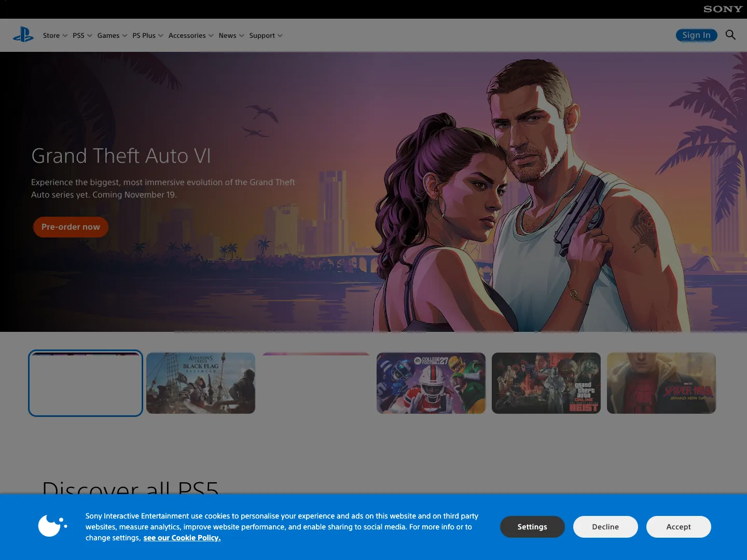Image resolution: width=747 pixels, height=560 pixels.
Task: Expand the Accessories menu chevron
Action: [211, 36]
